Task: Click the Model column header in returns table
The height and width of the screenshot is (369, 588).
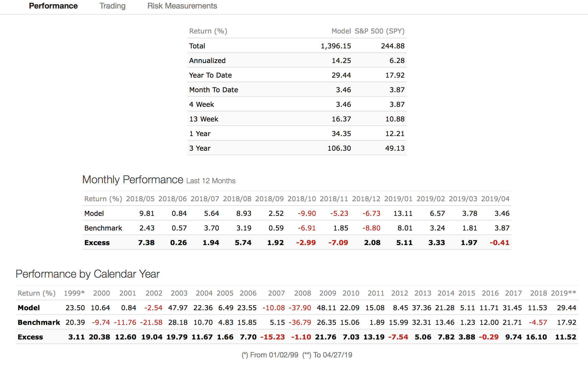Action: click(341, 31)
